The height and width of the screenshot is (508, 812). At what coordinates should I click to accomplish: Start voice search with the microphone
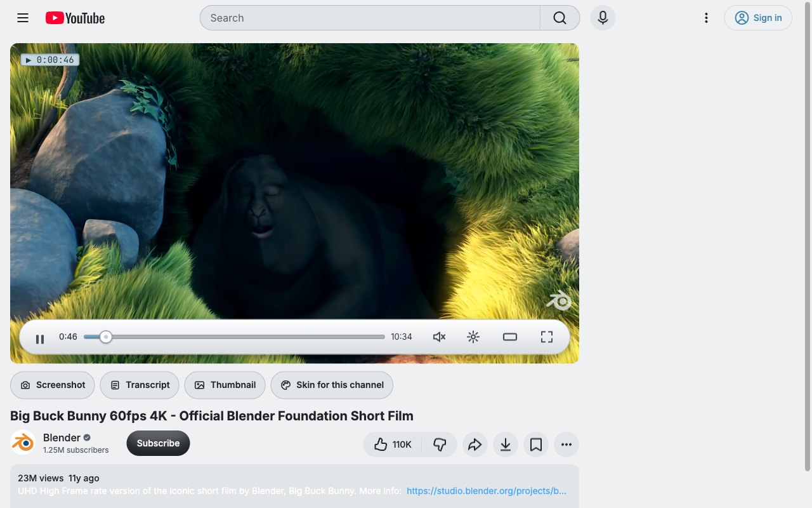tap(603, 18)
